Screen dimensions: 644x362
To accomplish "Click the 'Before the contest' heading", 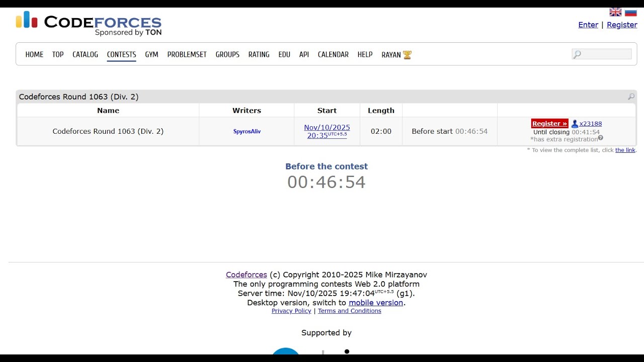I will (x=327, y=166).
